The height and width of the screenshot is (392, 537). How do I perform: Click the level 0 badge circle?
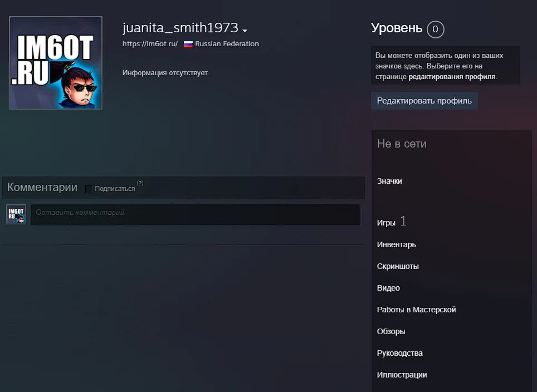click(x=435, y=29)
